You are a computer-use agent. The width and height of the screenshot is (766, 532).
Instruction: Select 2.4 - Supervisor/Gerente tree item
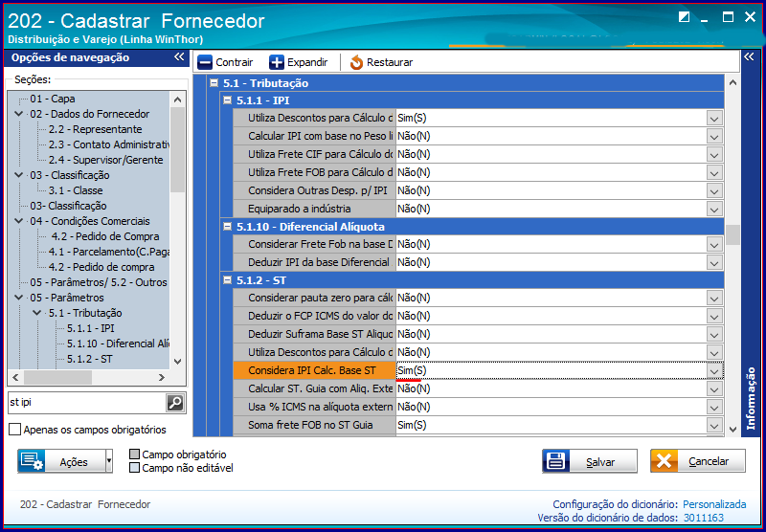[x=105, y=160]
